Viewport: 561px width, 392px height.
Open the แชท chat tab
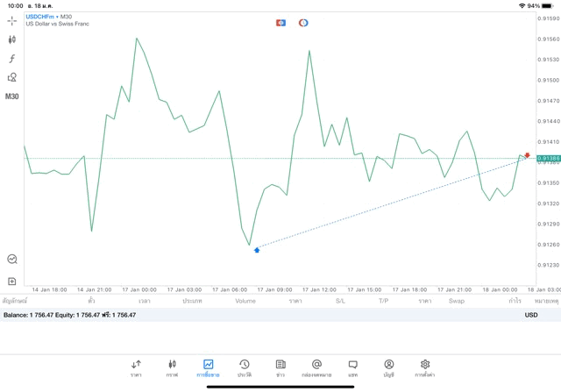click(352, 367)
